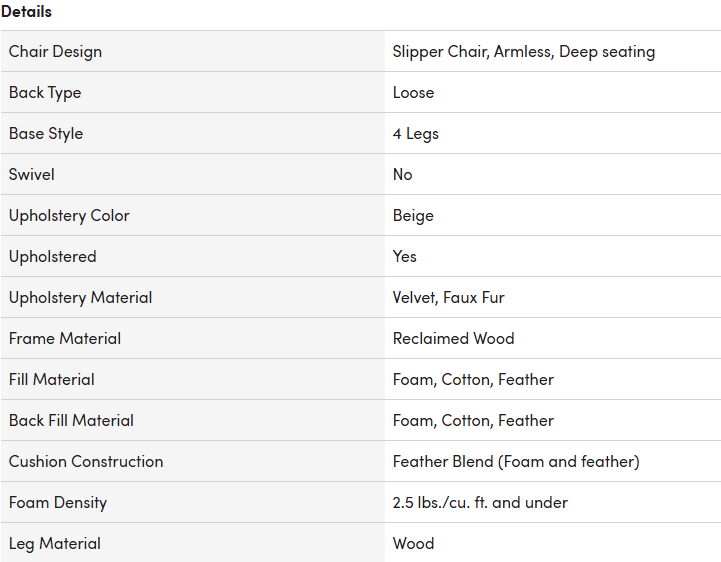
Task: Select the Base Style label
Action: pyautogui.click(x=46, y=133)
